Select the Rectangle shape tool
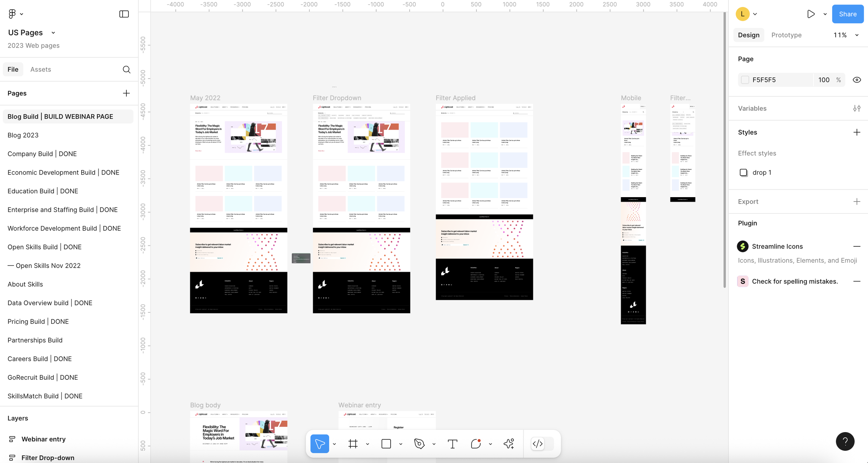This screenshot has width=868, height=463. pyautogui.click(x=386, y=444)
